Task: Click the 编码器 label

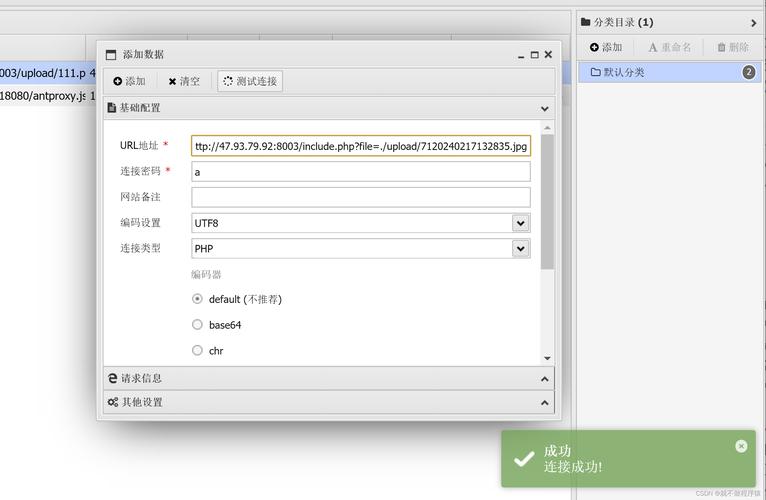Action: 206,274
